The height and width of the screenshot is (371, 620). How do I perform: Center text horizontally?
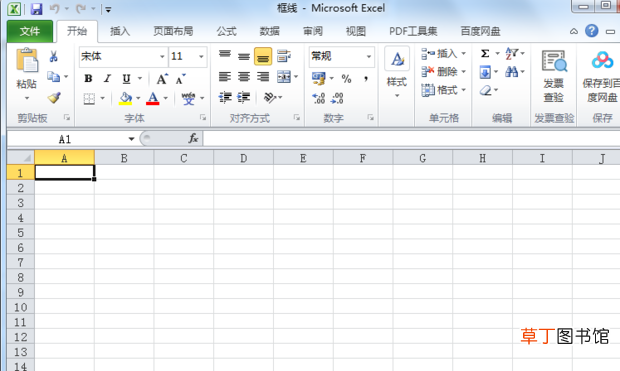click(244, 77)
